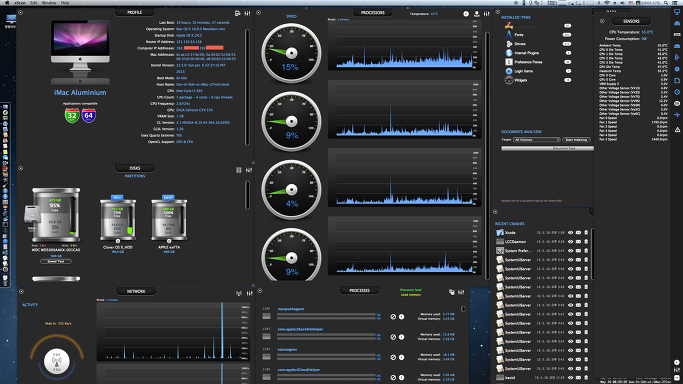Select the Load memory sort option
683x384 pixels.
411,295
